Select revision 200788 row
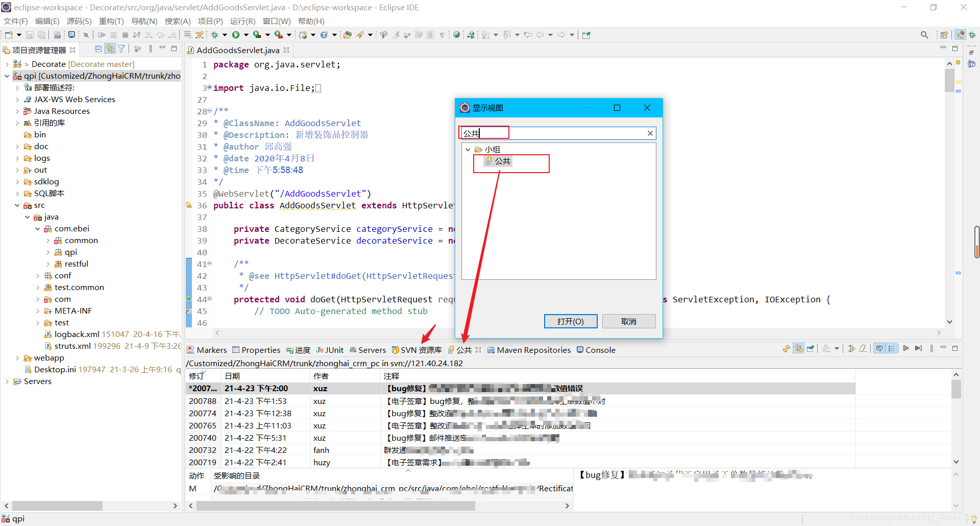Image resolution: width=980 pixels, height=526 pixels. (x=520, y=401)
